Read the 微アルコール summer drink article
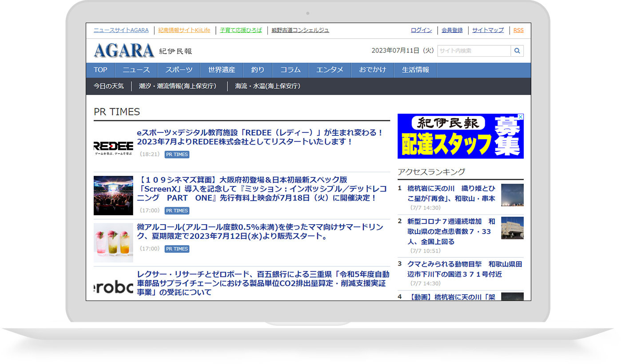The width and height of the screenshot is (621, 364). pos(260,232)
